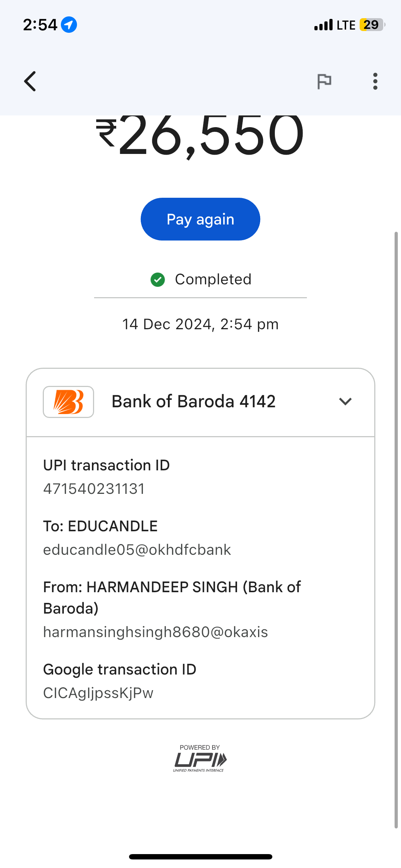Image resolution: width=401 pixels, height=868 pixels.
Task: Tap the cellular signal bars icon
Action: tap(323, 25)
